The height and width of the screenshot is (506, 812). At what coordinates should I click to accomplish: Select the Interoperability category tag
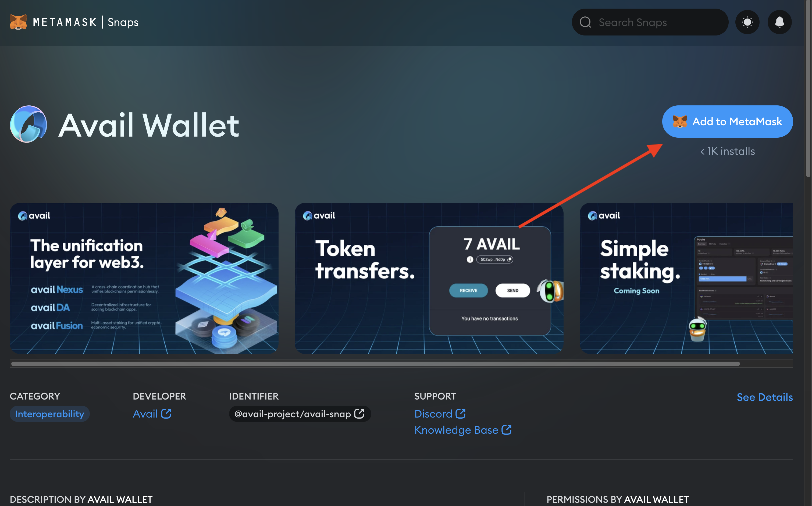click(49, 414)
